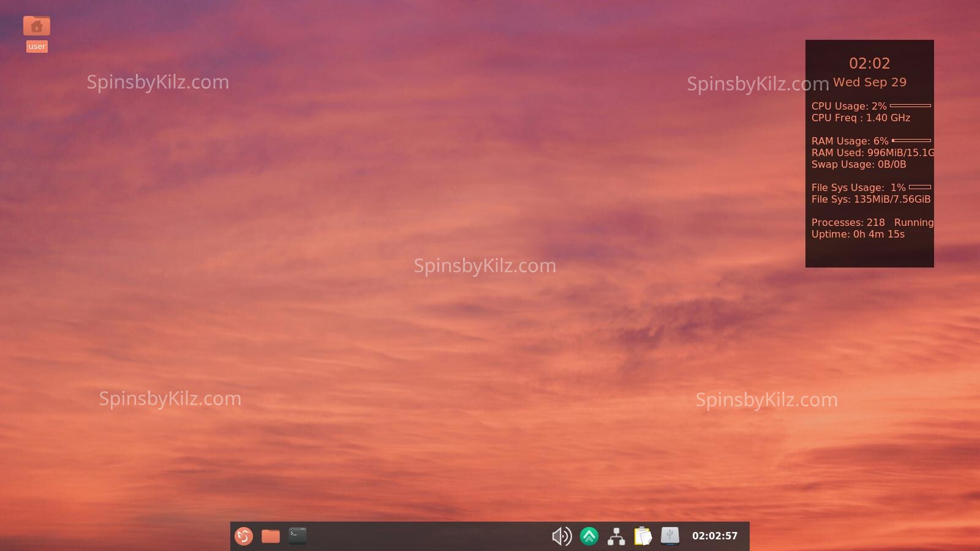Viewport: 980px width, 551px height.
Task: Open the application menu launcher in the panel
Action: point(244,536)
